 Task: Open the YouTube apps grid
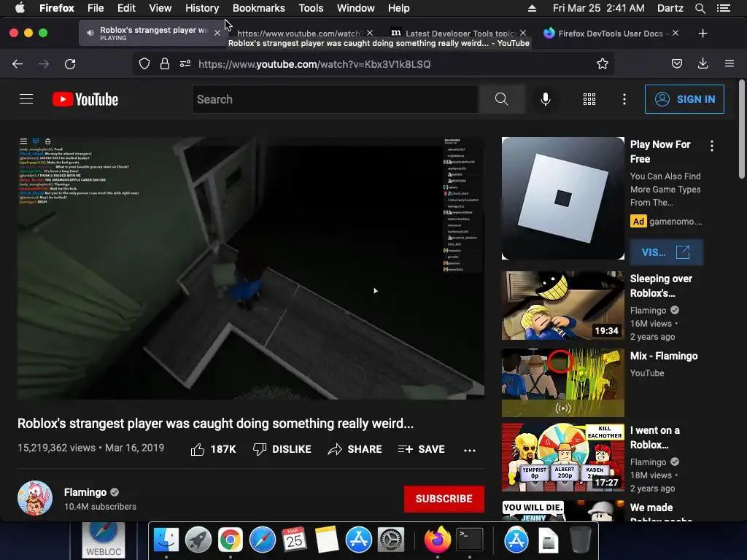click(589, 99)
